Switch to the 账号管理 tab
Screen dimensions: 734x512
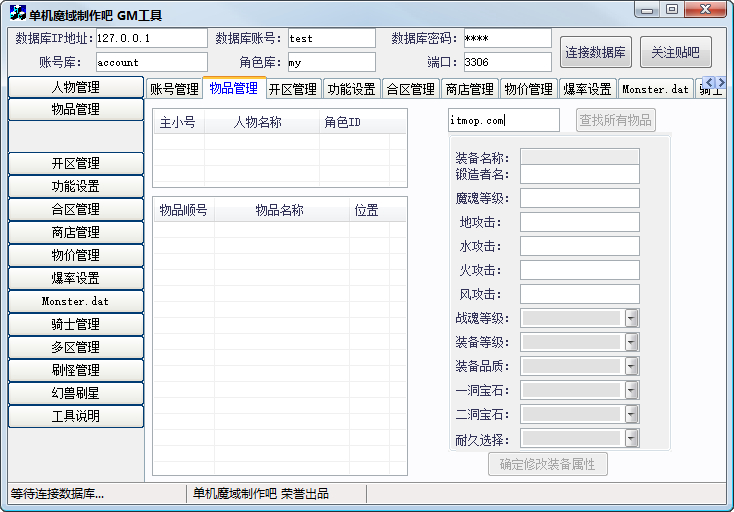point(174,89)
